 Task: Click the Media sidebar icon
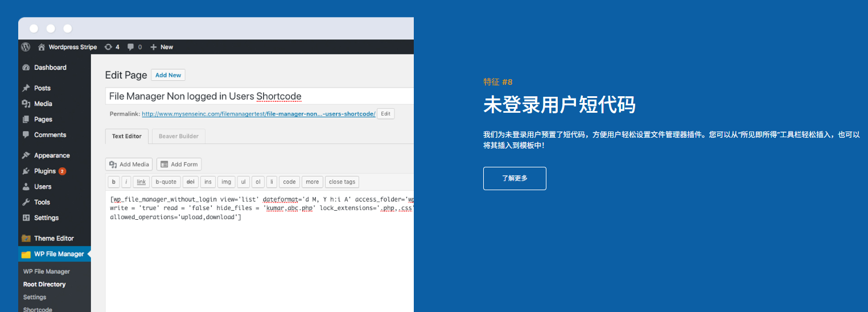26,104
